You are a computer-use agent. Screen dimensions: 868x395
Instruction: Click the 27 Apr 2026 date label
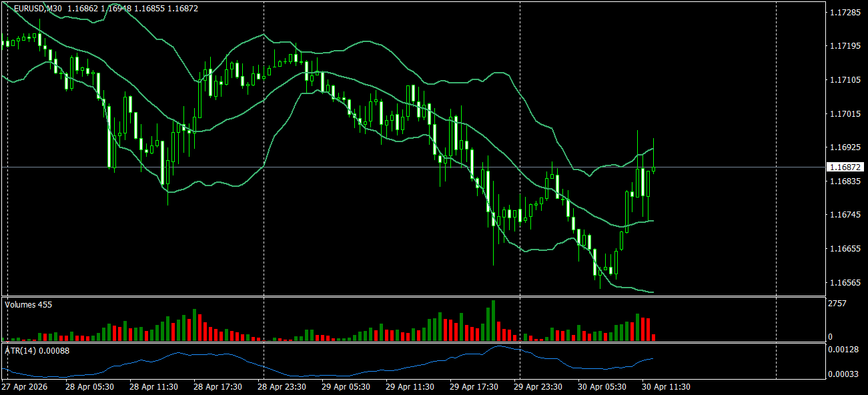click(x=23, y=387)
